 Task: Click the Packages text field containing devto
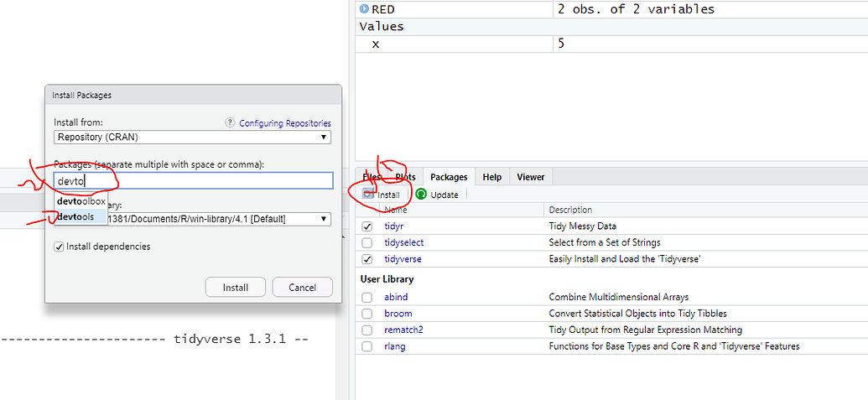pos(194,180)
